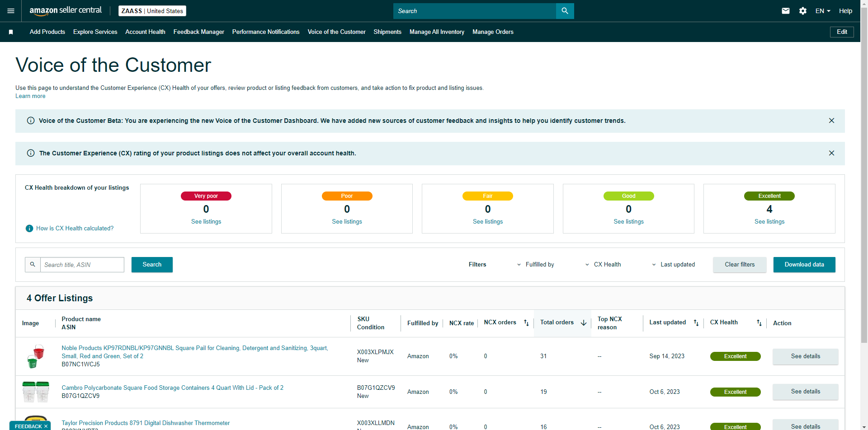
Task: Open Manage All Inventory nav item
Action: click(x=437, y=32)
